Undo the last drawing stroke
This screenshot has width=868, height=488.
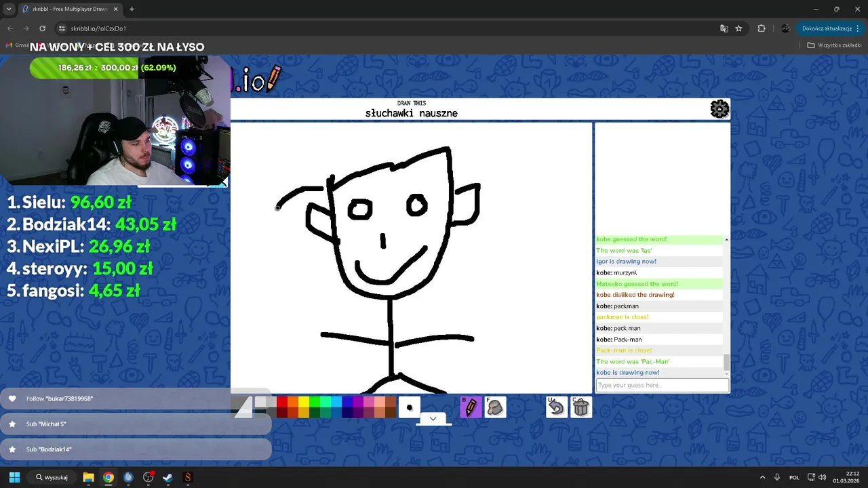tap(557, 407)
